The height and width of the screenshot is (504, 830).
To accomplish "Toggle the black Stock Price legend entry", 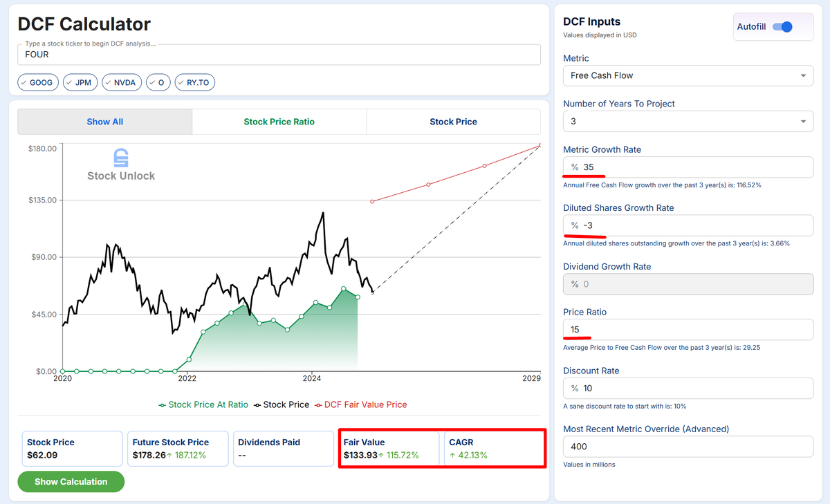I will pos(282,404).
